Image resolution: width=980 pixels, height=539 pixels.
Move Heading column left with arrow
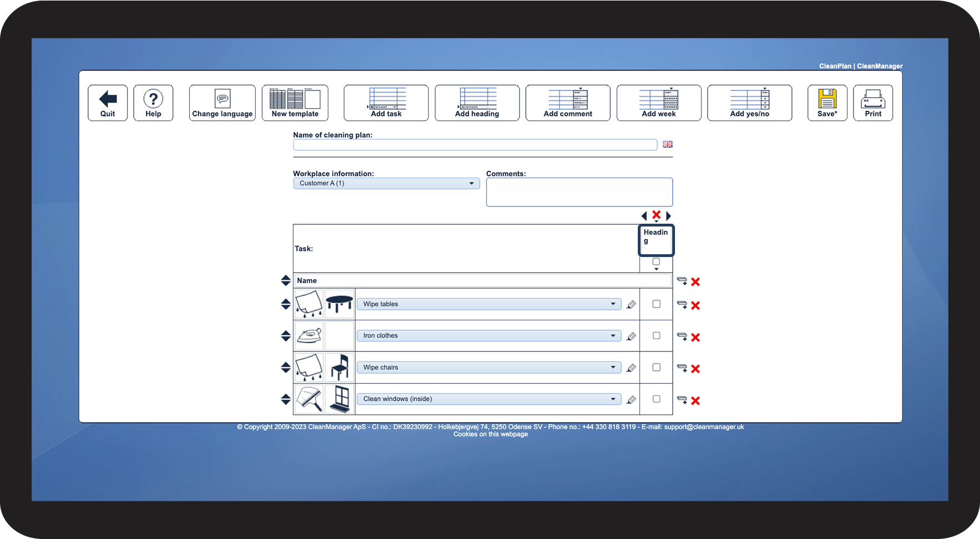644,216
